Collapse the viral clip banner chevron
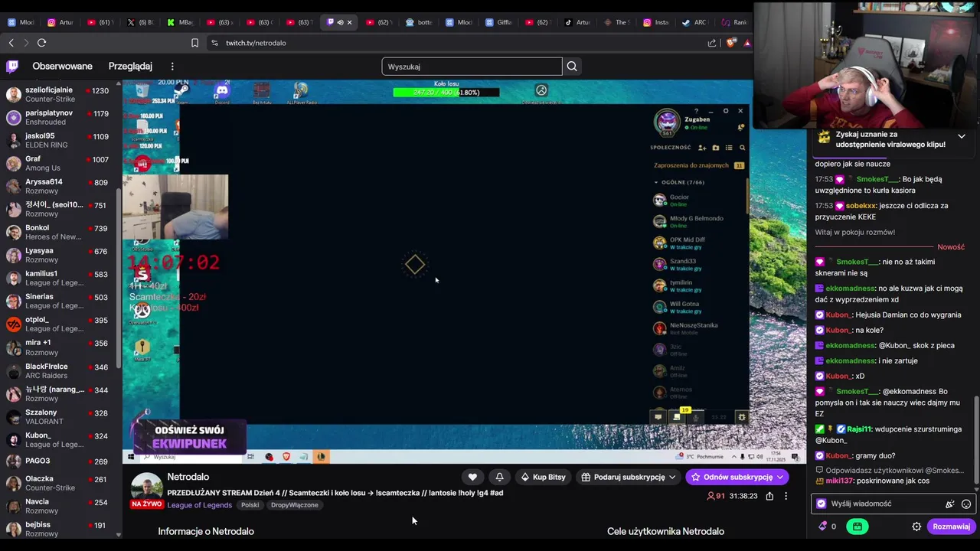This screenshot has width=980, height=551. (x=962, y=137)
